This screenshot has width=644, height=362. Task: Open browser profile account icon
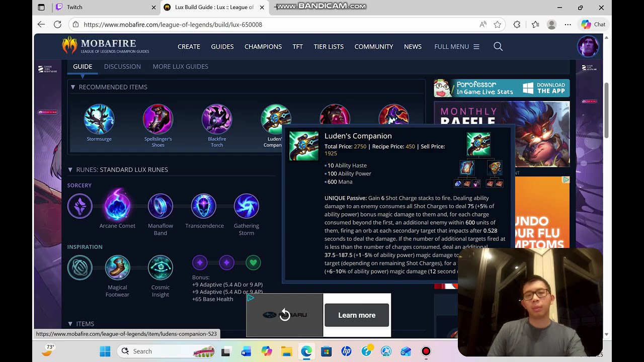[x=552, y=24]
